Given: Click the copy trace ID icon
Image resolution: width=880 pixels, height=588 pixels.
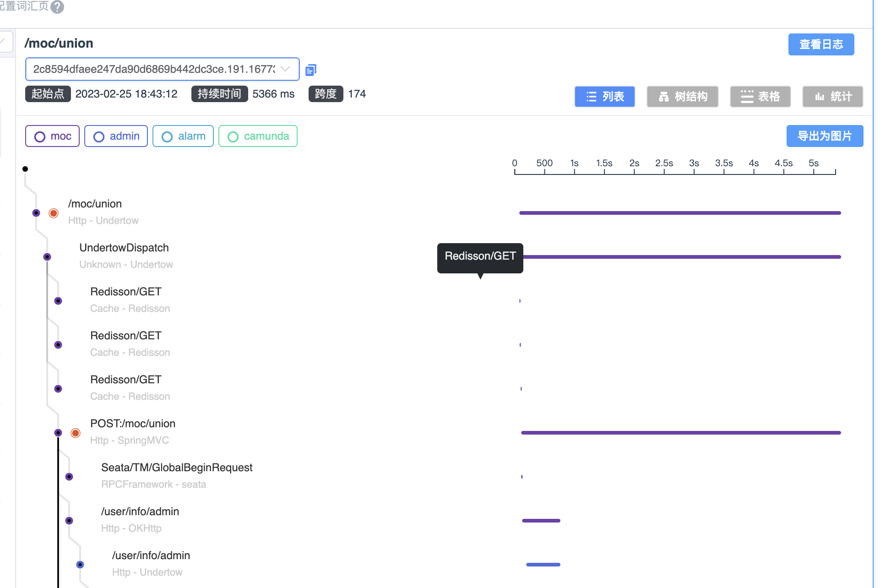Looking at the screenshot, I should tap(310, 70).
